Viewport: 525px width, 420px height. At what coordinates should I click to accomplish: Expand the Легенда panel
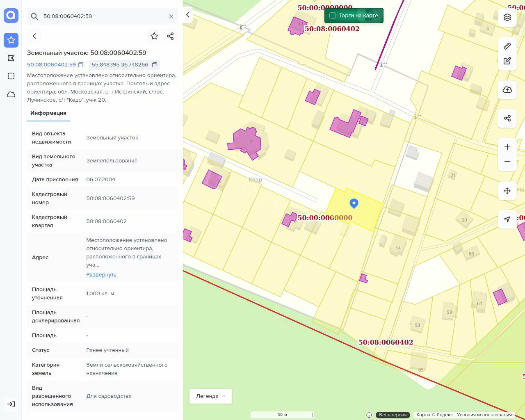(211, 396)
